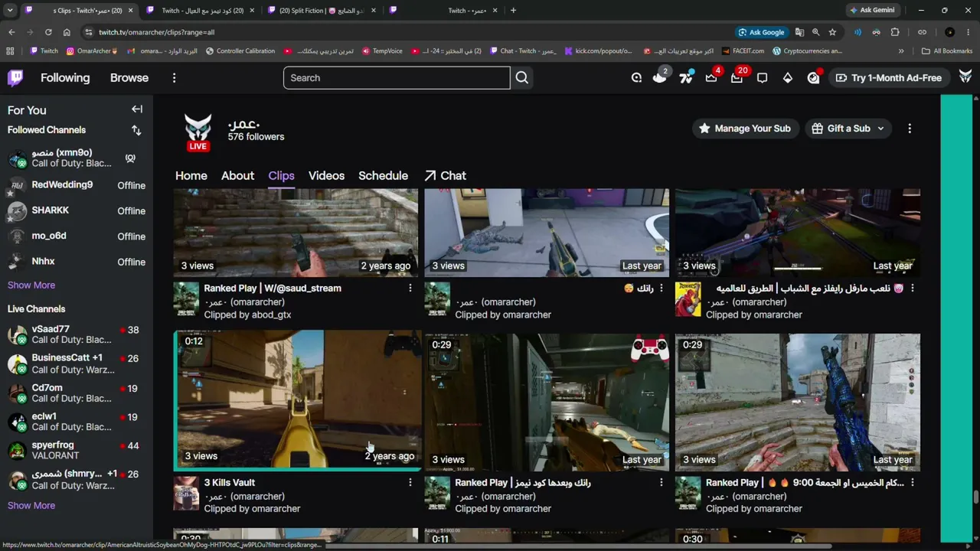Click 'Clipped by abod_gtx' text
The image size is (980, 551).
click(248, 315)
